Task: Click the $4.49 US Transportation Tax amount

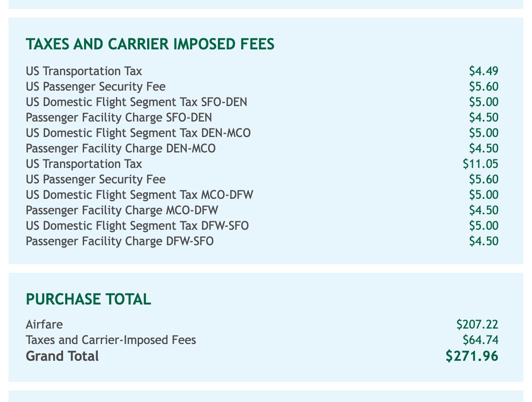Action: tap(484, 71)
